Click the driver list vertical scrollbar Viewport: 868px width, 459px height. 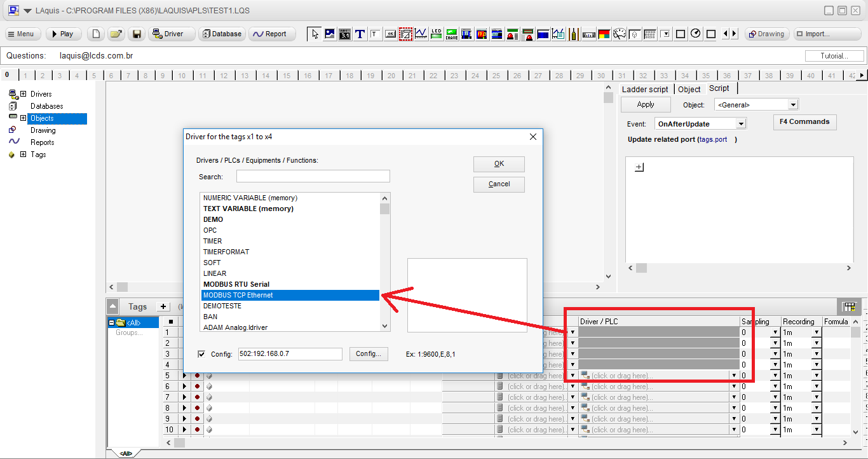tap(385, 262)
